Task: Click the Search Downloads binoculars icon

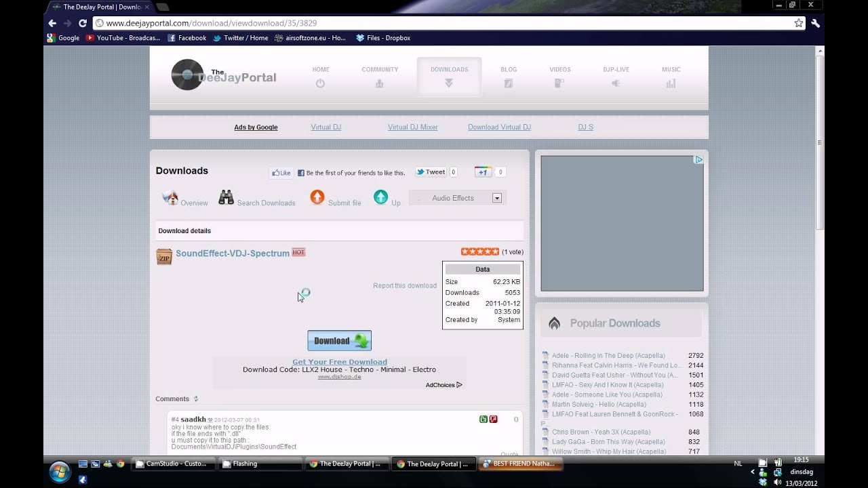Action: pyautogui.click(x=226, y=197)
